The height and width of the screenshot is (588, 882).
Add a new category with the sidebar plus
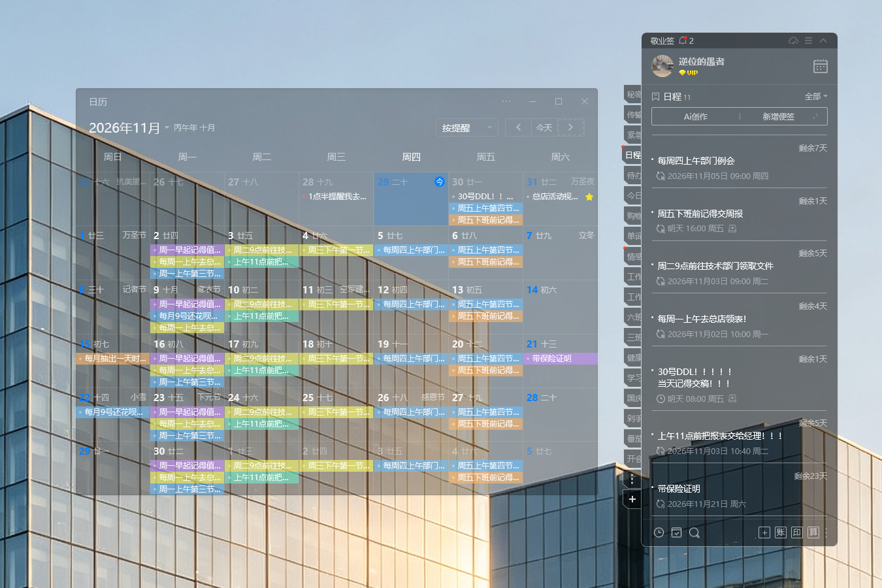[632, 499]
